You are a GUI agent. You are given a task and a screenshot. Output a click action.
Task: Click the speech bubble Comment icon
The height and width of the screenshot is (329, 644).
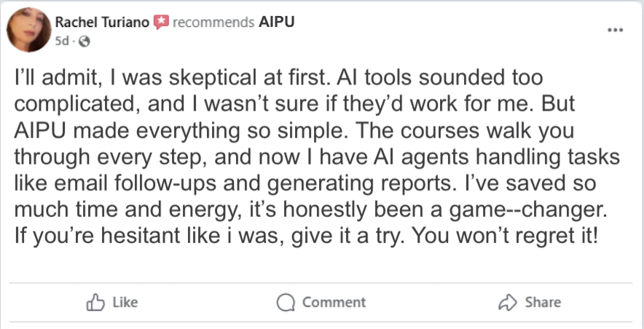[286, 303]
